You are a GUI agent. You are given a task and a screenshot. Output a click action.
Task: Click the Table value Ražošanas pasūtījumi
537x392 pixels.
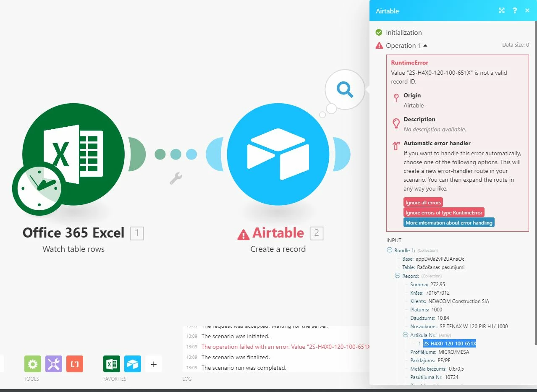pyautogui.click(x=440, y=267)
